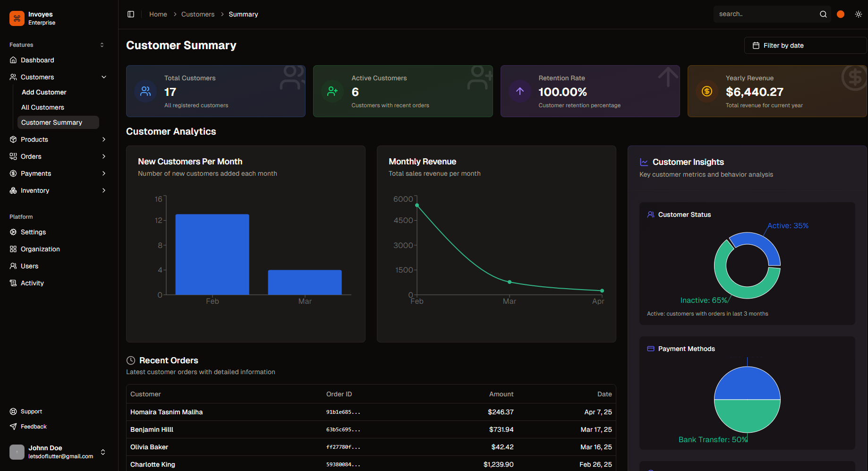Collapse the Customers sidebar group
This screenshot has height=471, width=868.
[x=103, y=77]
